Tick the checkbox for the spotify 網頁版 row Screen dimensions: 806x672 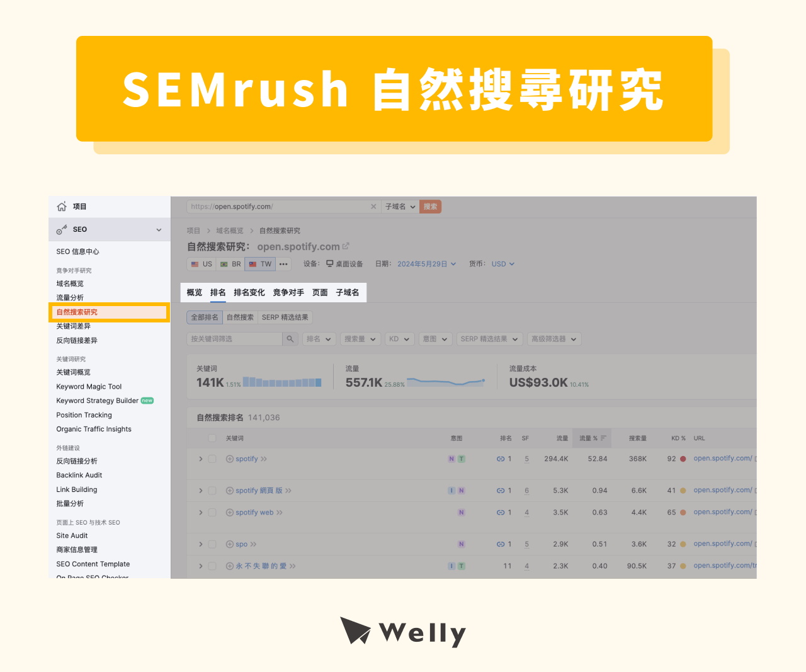[x=212, y=491]
